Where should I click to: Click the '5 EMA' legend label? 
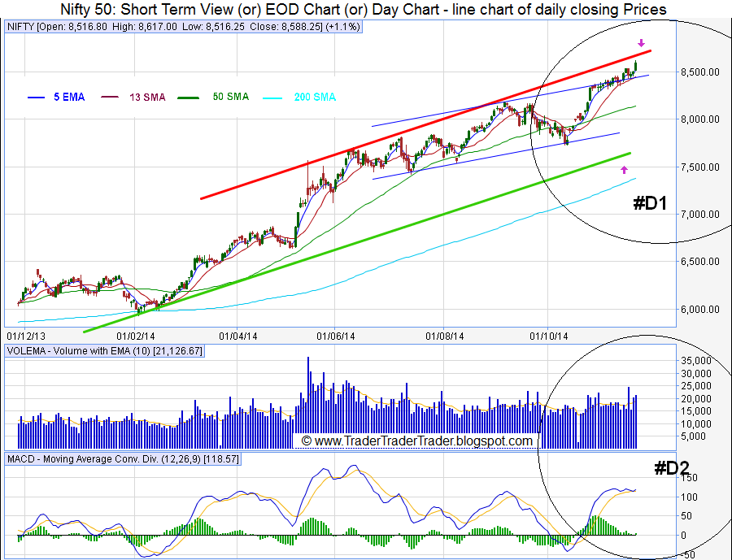click(69, 97)
